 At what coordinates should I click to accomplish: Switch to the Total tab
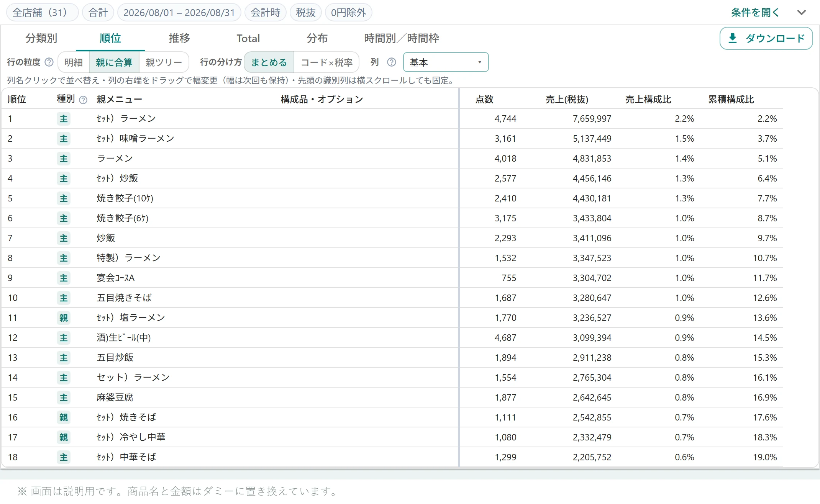coord(248,38)
